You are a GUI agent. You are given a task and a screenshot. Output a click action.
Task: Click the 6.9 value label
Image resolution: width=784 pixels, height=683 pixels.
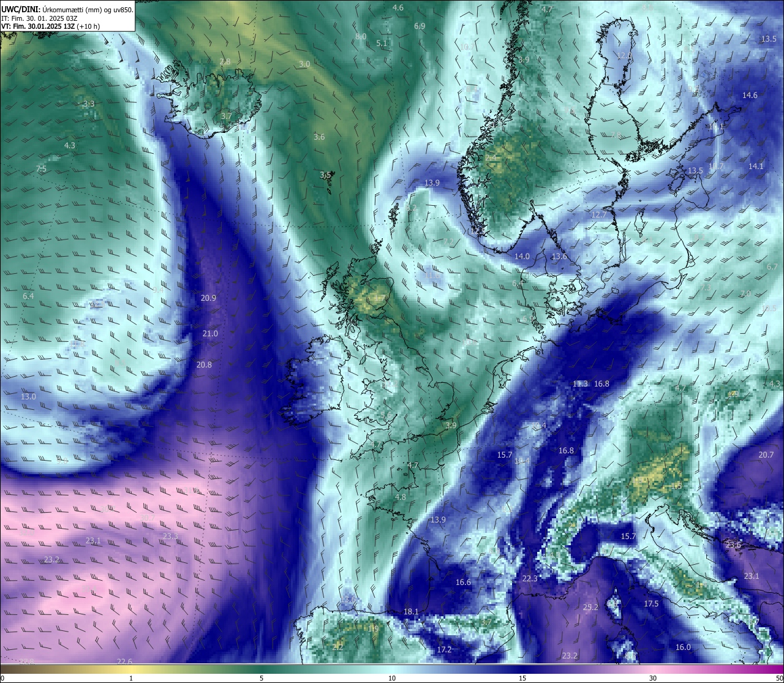pyautogui.click(x=420, y=26)
